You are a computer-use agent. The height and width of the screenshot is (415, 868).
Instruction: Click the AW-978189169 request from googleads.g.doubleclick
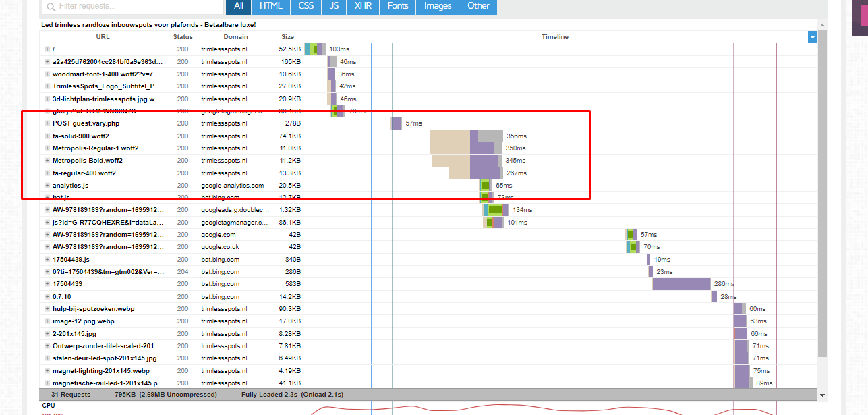point(108,210)
